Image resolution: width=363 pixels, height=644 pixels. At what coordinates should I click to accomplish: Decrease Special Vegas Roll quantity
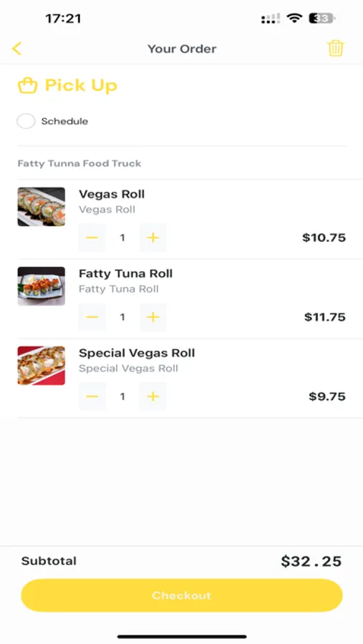pos(92,396)
